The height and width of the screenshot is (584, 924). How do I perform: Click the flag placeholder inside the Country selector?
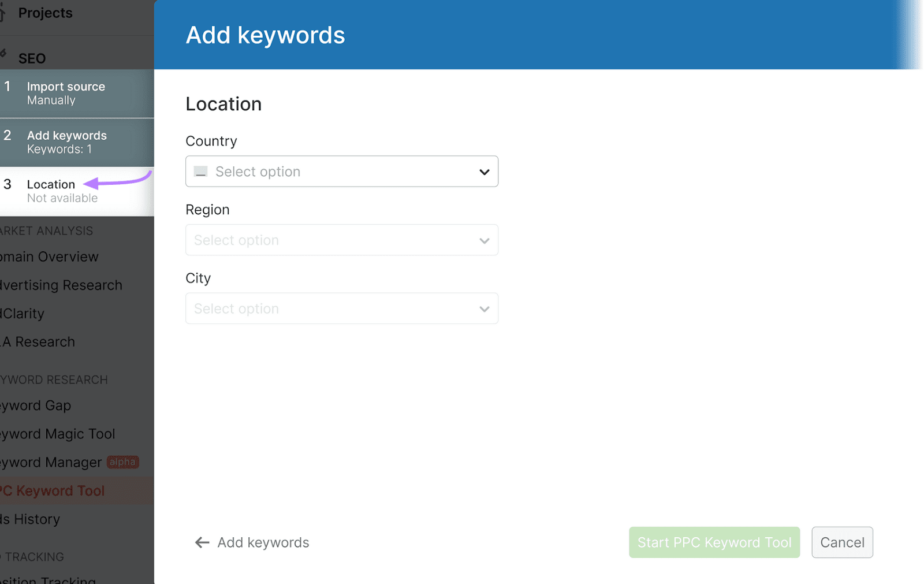[200, 172]
